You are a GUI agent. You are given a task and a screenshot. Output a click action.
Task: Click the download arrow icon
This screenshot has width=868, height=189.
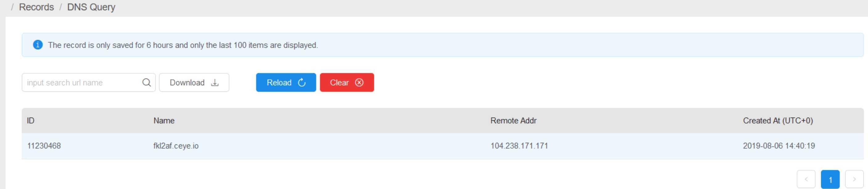pos(215,82)
